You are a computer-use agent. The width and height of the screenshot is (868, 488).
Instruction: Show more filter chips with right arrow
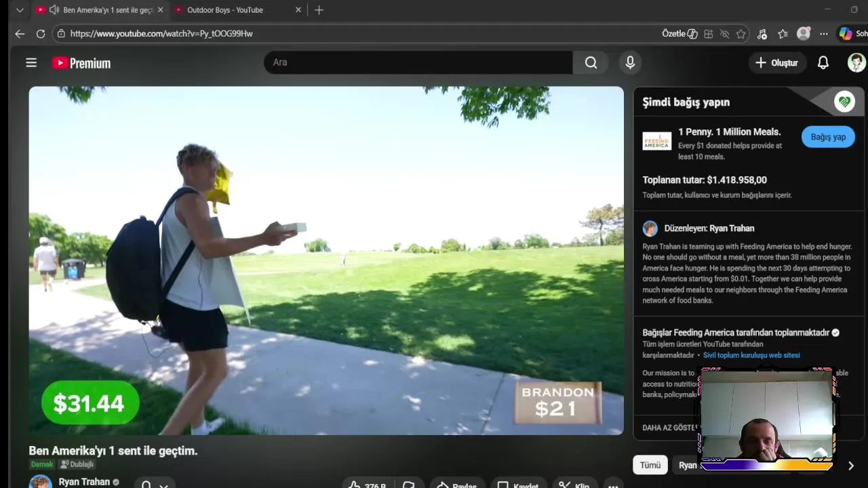point(850,466)
